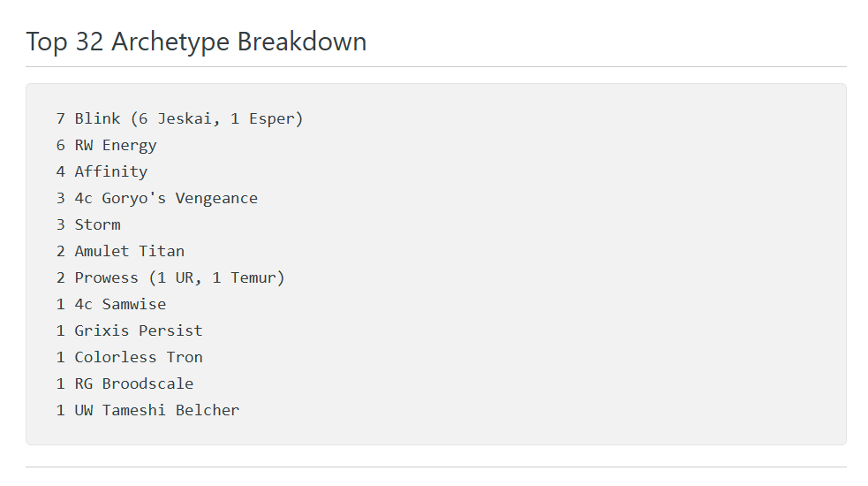Screen dimensions: 868x486
Task: Click the count 6 before RW Energy
Action: click(x=61, y=145)
